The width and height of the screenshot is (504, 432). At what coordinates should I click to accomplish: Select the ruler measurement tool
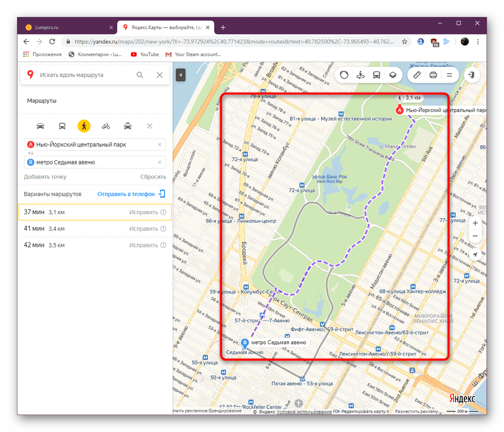(x=416, y=75)
